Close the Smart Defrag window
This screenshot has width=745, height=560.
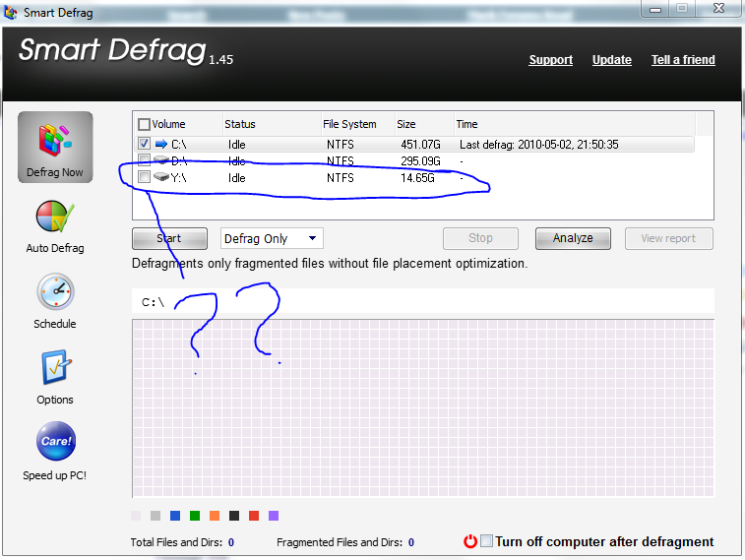pos(718,9)
